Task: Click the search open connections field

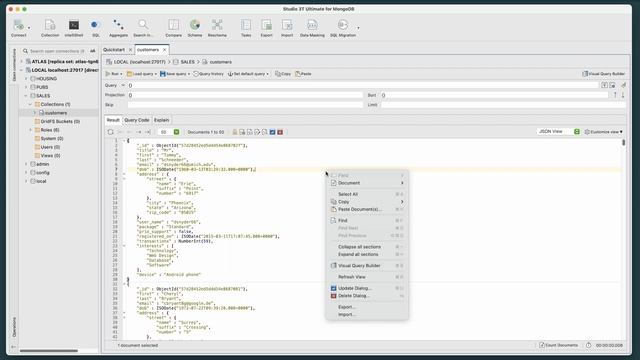Action: point(57,51)
